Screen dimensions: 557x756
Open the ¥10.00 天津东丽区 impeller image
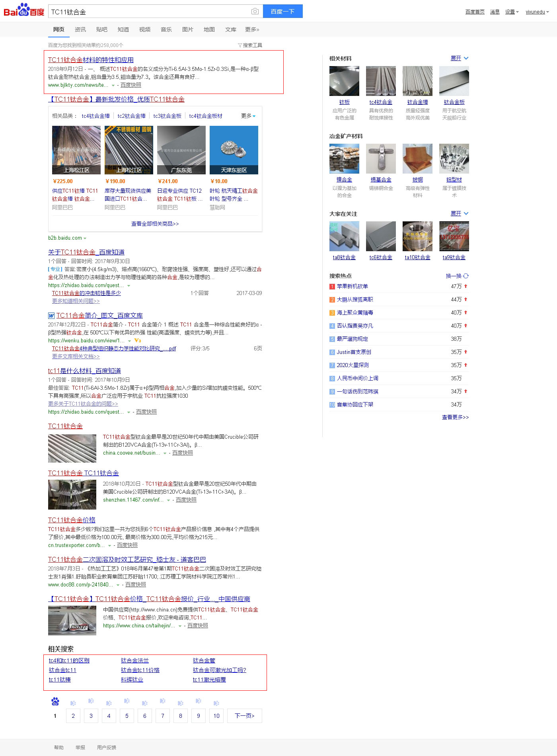pyautogui.click(x=234, y=150)
